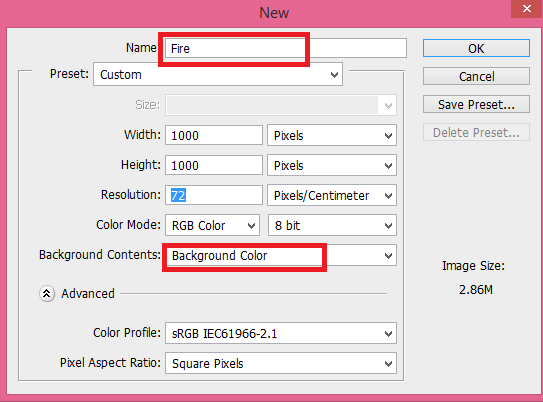Open the Pixel Aspect Ratio dropdown
Screen dimensions: 543x402
click(x=281, y=363)
